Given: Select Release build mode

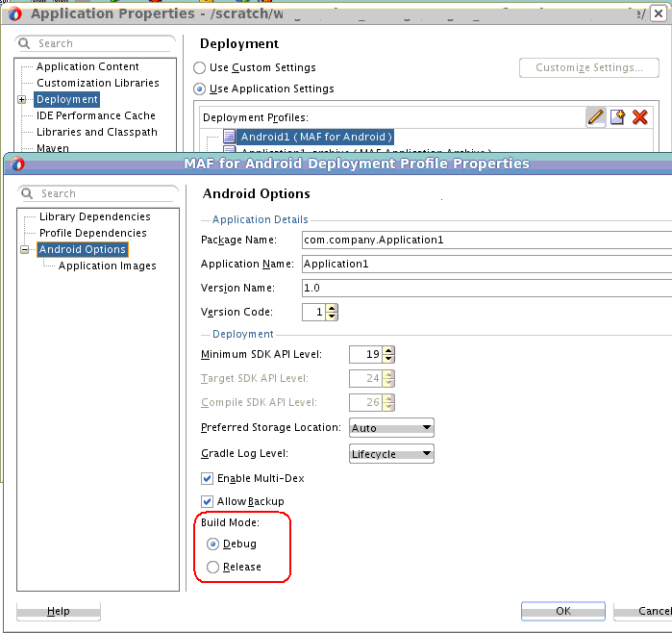Looking at the screenshot, I should [x=212, y=567].
